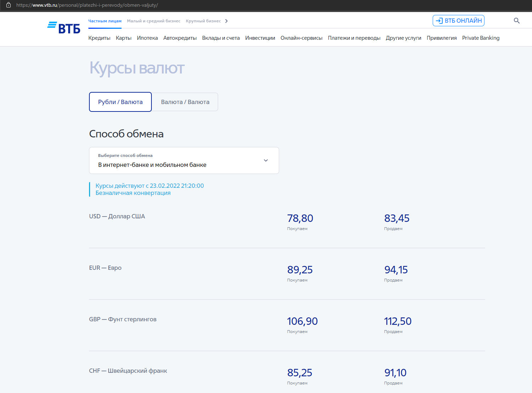Go to Private Banking section
This screenshot has height=393, width=532.
pos(481,38)
